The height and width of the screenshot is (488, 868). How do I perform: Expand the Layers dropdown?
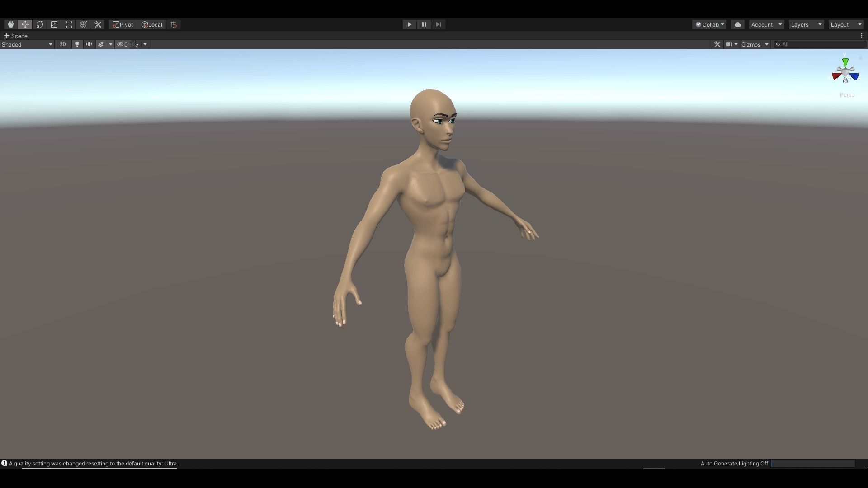click(x=806, y=24)
